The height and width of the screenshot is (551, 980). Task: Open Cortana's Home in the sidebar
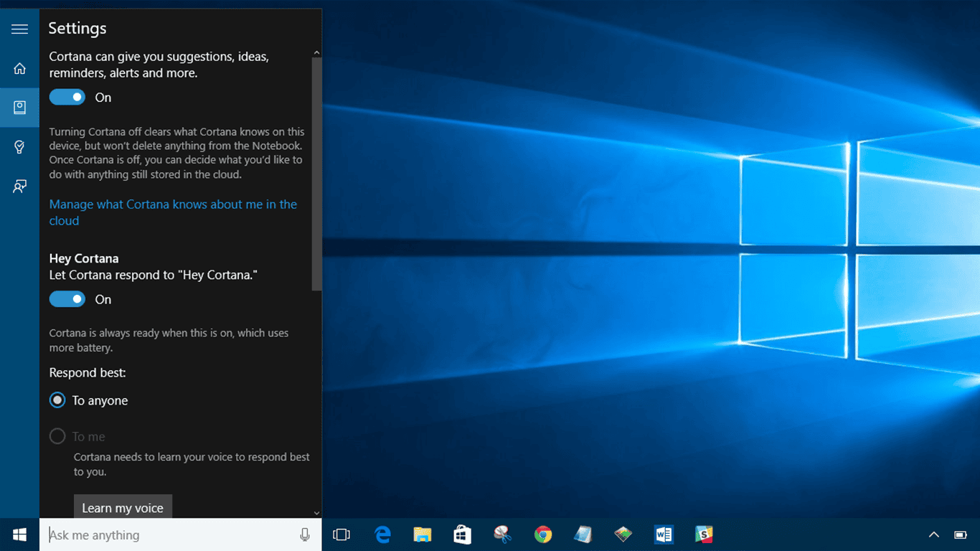click(19, 67)
